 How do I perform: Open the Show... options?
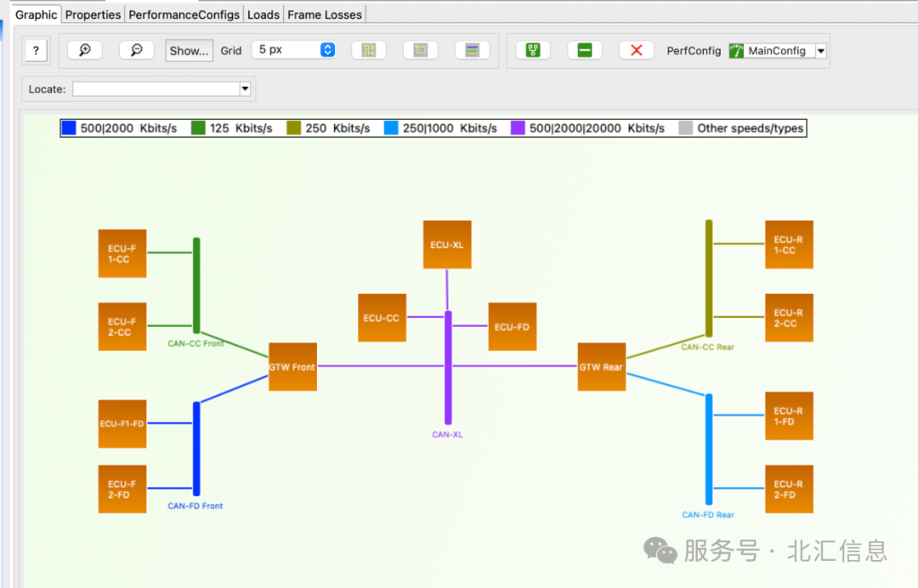coord(189,51)
